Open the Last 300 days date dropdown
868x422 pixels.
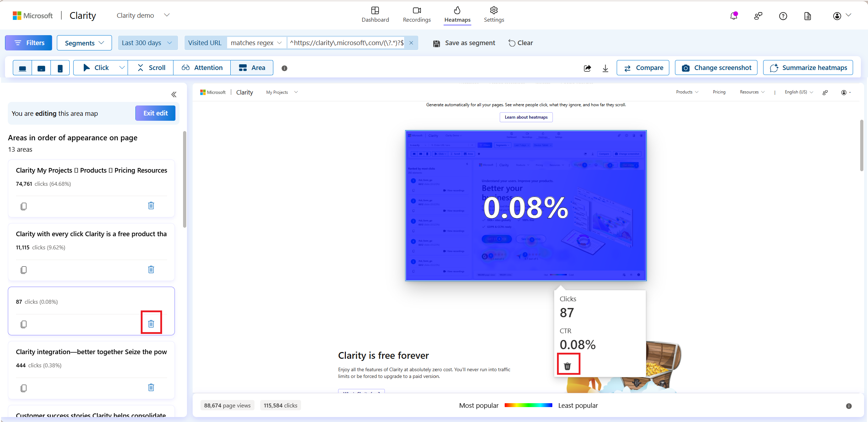148,43
